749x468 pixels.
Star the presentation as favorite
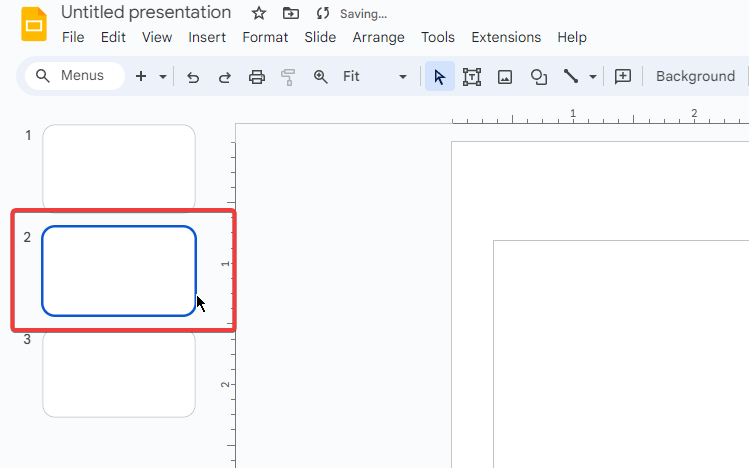click(x=259, y=13)
